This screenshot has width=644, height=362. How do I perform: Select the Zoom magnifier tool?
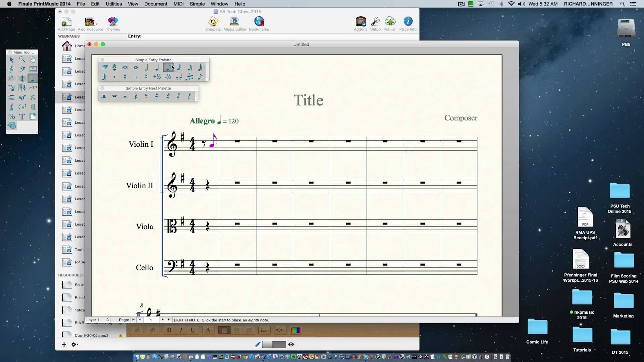(x=22, y=59)
